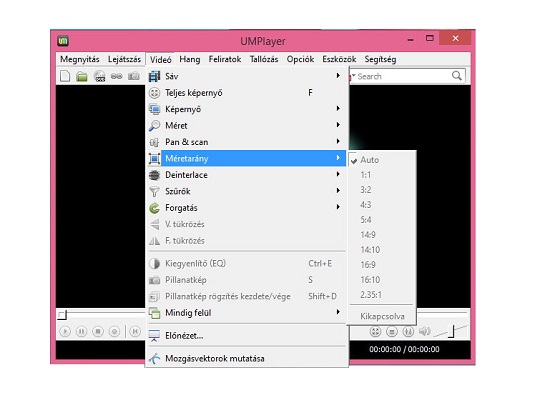Open the Opciók menu
Image resolution: width=550 pixels, height=395 pixels.
coord(300,59)
